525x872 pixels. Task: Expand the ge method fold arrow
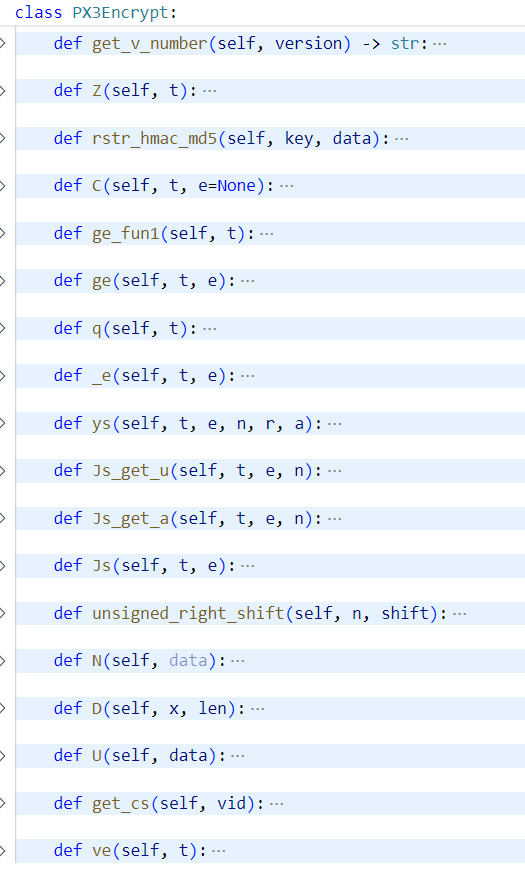coord(2,281)
